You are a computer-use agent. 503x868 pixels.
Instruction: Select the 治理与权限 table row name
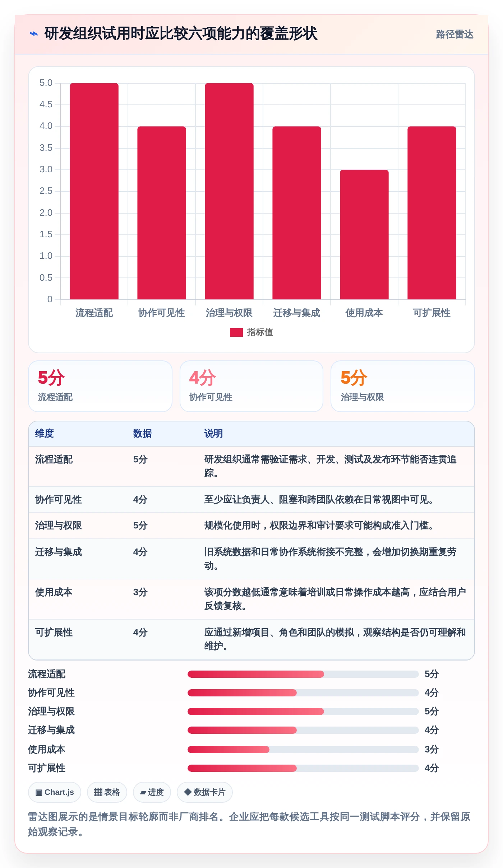[59, 526]
